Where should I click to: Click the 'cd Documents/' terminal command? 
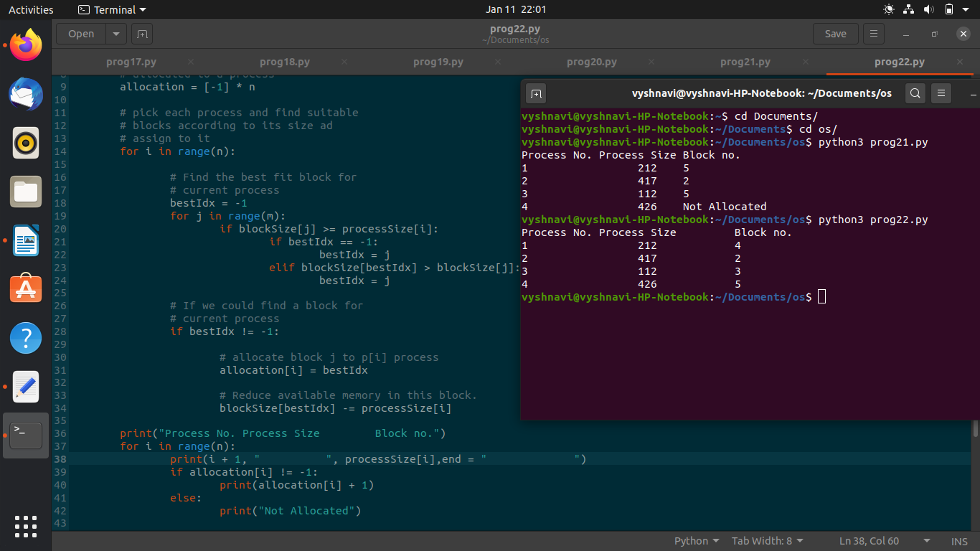tap(776, 116)
